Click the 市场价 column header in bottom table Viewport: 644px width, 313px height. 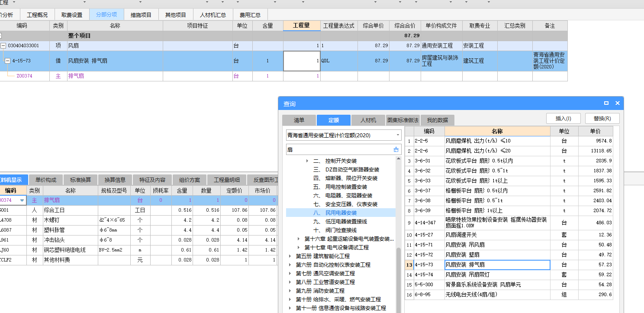pyautogui.click(x=262, y=190)
